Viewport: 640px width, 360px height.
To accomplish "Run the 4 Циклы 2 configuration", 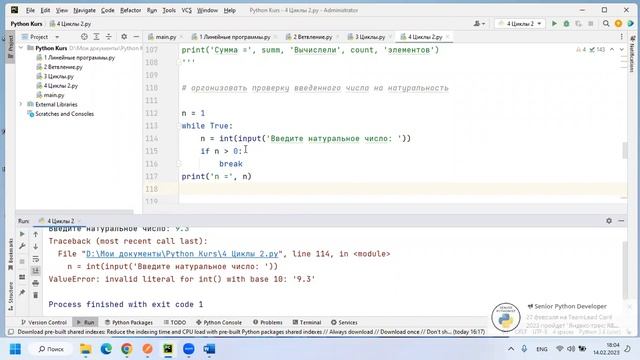I will click(554, 24).
